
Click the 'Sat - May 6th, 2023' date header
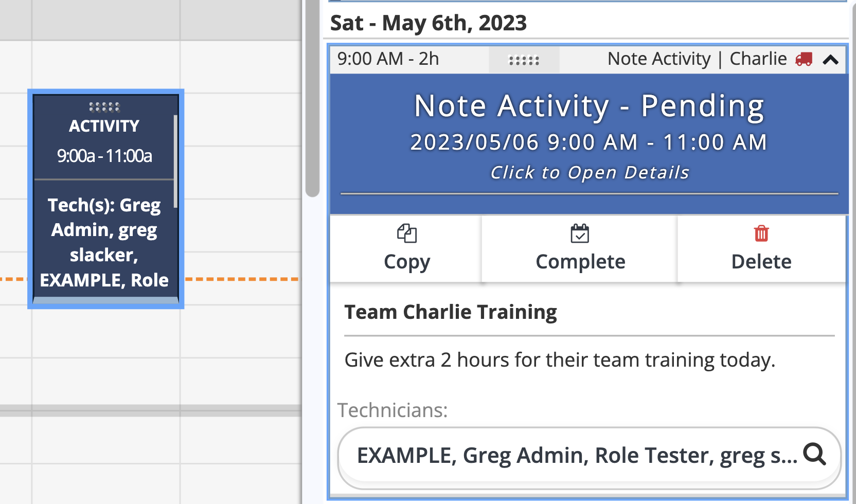click(429, 23)
